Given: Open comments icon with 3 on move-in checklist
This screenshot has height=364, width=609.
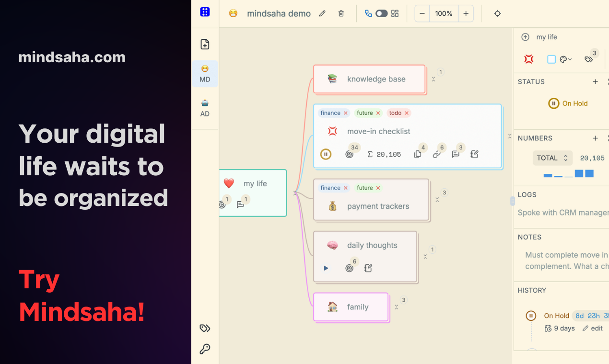Looking at the screenshot, I should [x=456, y=154].
